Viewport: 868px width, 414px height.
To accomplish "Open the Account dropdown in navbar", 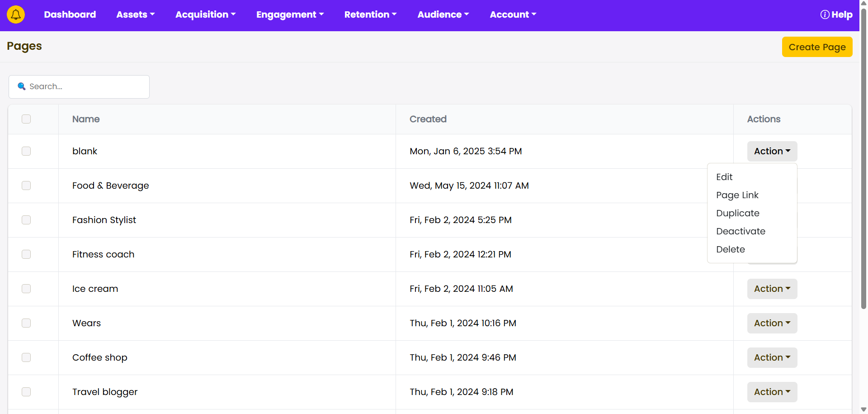I will (513, 14).
